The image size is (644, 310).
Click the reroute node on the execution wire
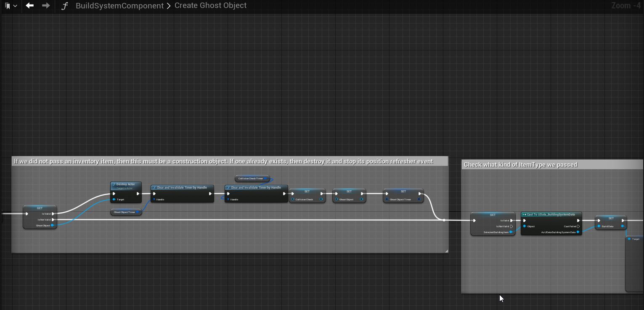pos(444,220)
